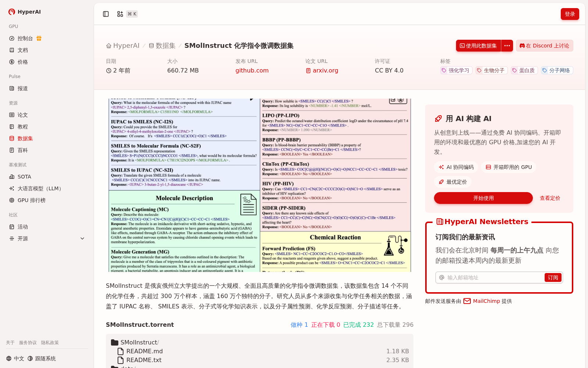Click the 已完成 232 completed stat
Image resolution: width=588 pixels, height=368 pixels.
(x=358, y=325)
